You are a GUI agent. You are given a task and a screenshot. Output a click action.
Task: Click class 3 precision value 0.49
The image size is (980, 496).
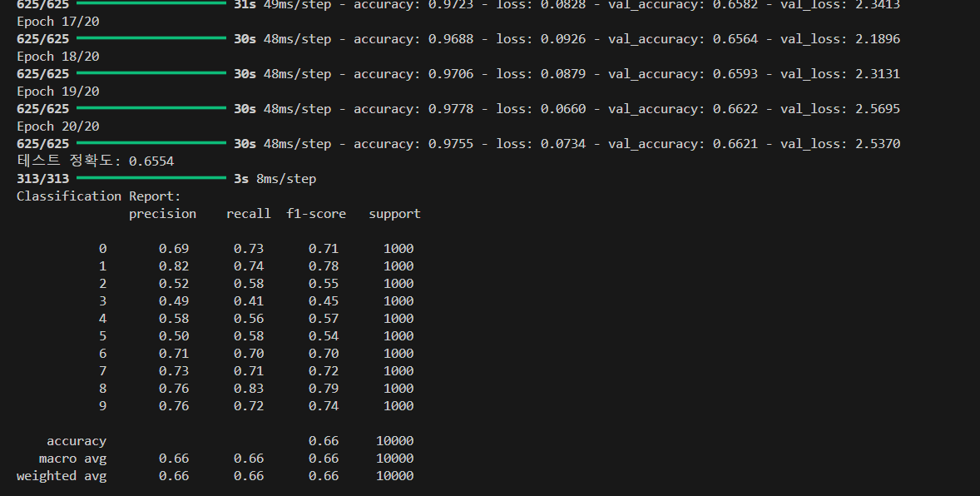pos(174,301)
